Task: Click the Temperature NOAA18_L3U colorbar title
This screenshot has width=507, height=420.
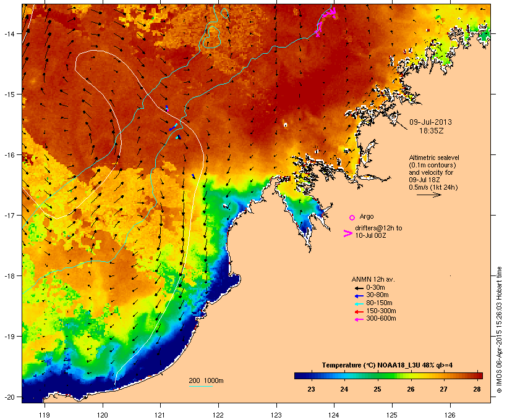Action: (x=387, y=366)
